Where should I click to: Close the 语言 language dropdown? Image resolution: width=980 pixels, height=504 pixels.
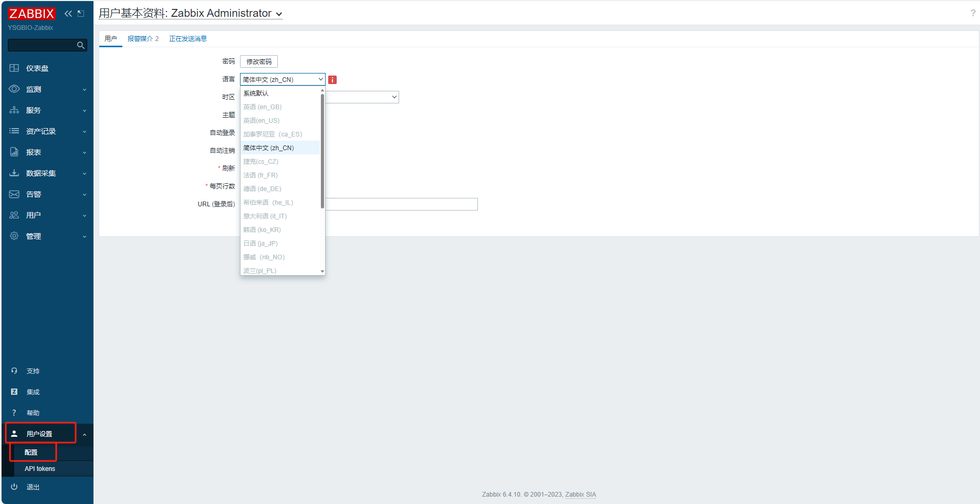283,79
